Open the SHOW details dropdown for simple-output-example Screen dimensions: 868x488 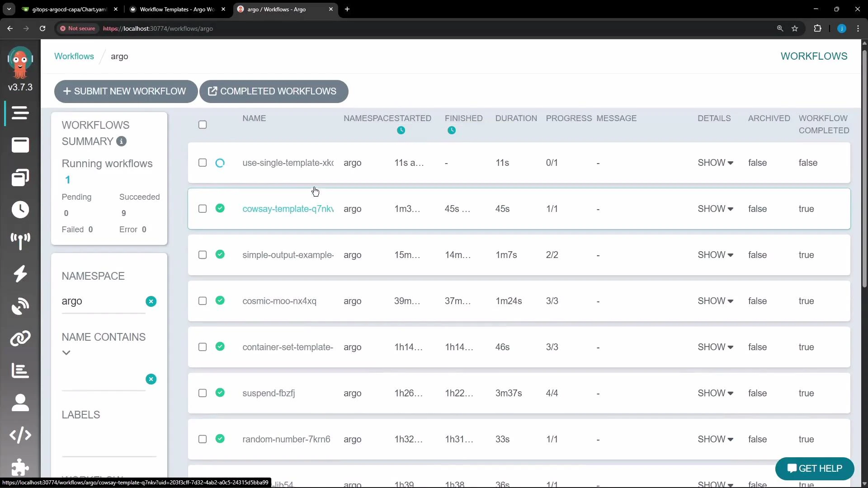(715, 255)
